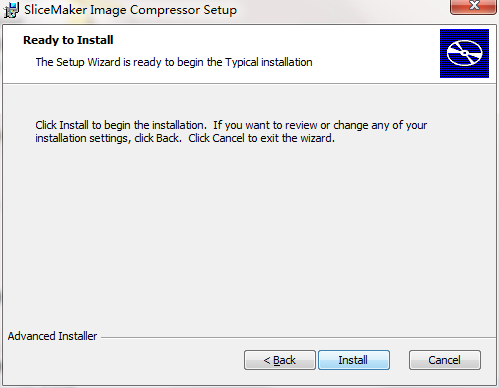Close the setup window with red X
The height and width of the screenshot is (388, 499).
click(473, 6)
